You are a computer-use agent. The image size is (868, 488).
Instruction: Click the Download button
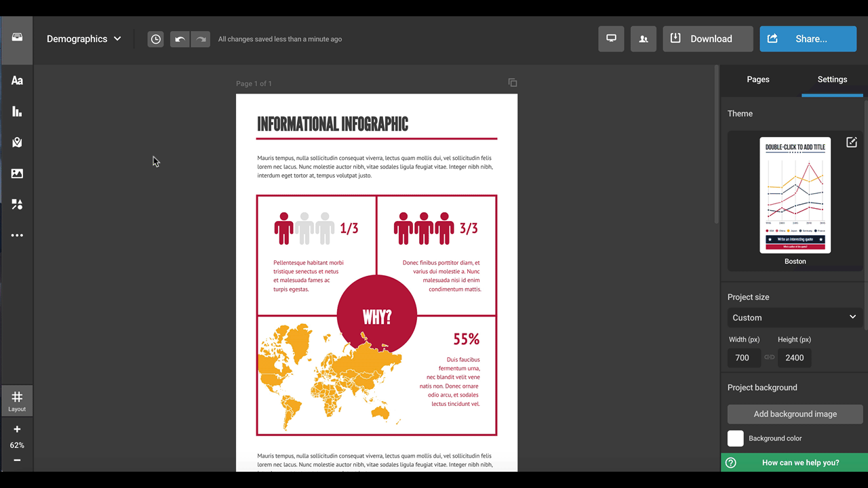click(x=708, y=39)
